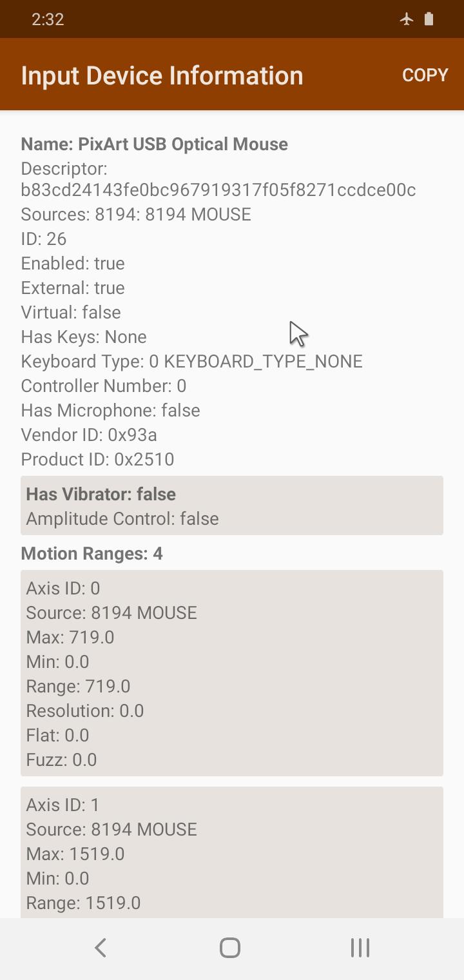Screen dimensions: 464x980
Task: Tap the Android back navigation icon
Action: 101,948
